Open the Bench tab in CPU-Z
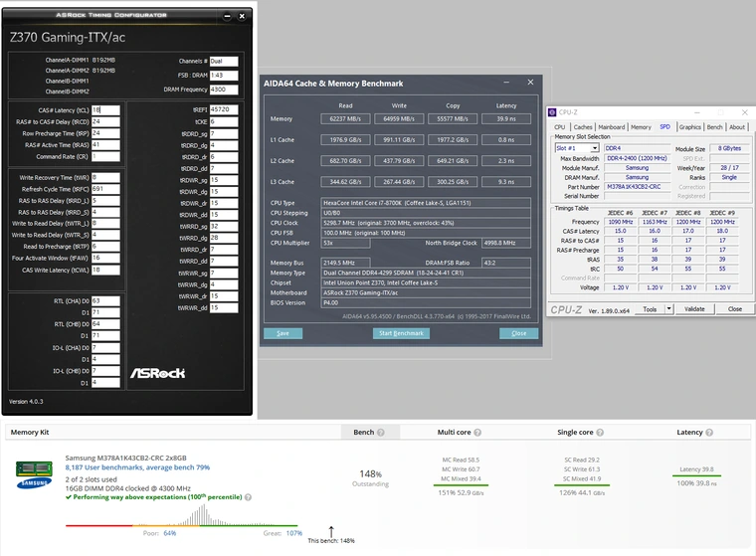Screen dimensions: 756x556 pos(714,127)
